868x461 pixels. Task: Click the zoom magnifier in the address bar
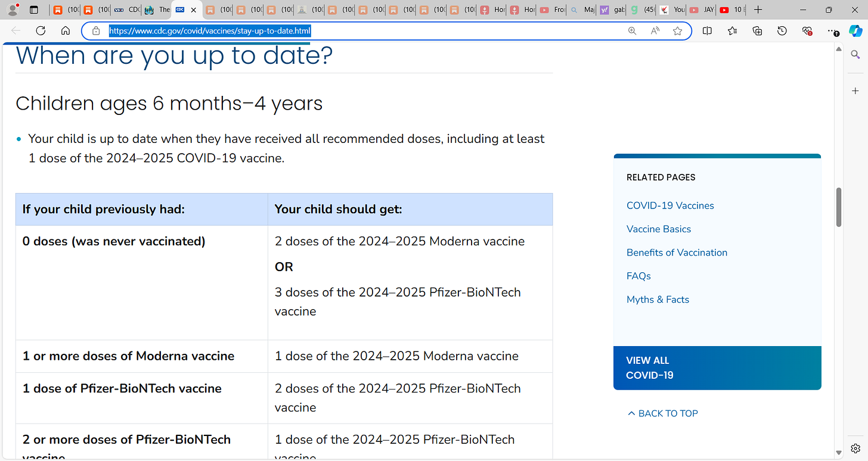coord(633,31)
